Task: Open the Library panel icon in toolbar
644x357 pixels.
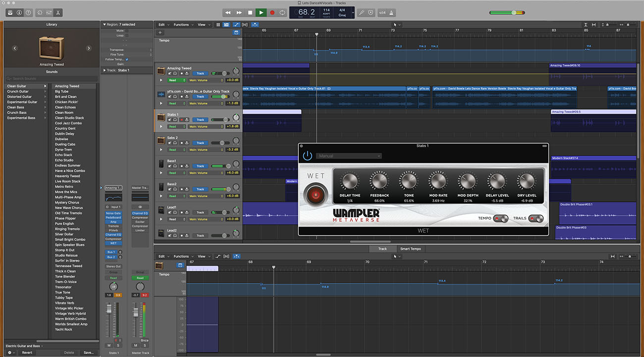Action: (x=10, y=12)
